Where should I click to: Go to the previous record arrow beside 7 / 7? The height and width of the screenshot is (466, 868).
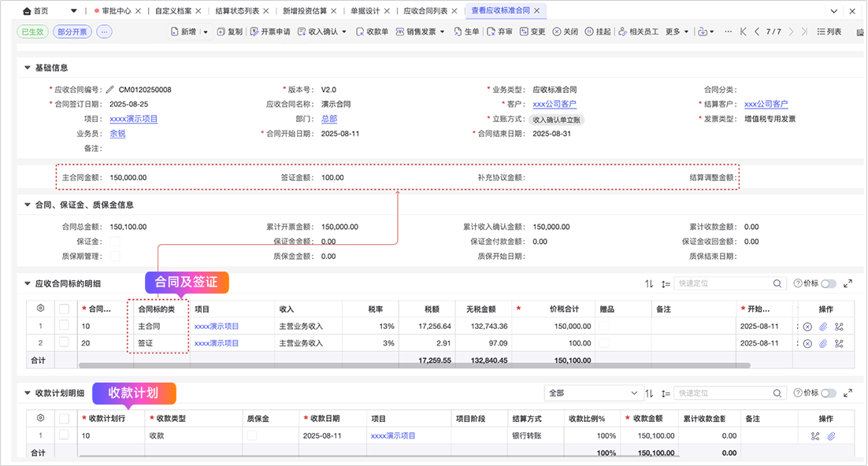[757, 32]
